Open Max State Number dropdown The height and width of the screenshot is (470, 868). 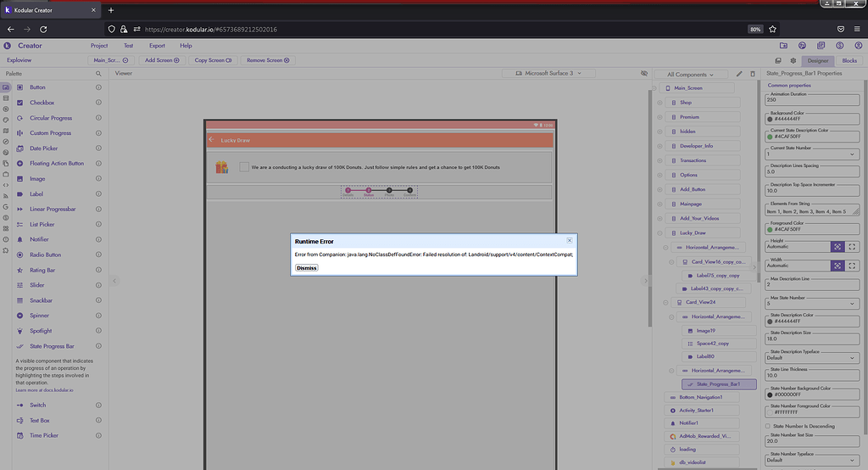tap(812, 303)
